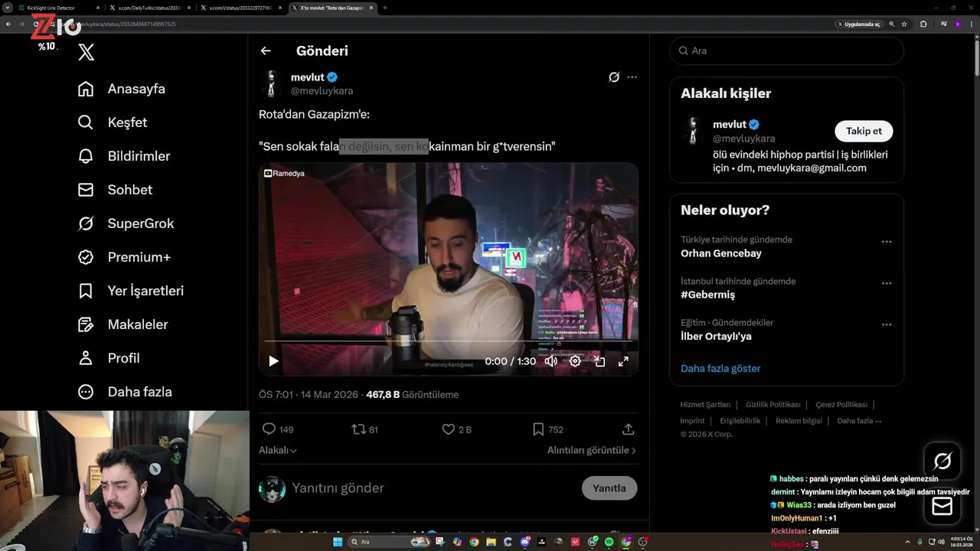
Task: Open Chrome from the taskbar
Action: [x=474, y=542]
